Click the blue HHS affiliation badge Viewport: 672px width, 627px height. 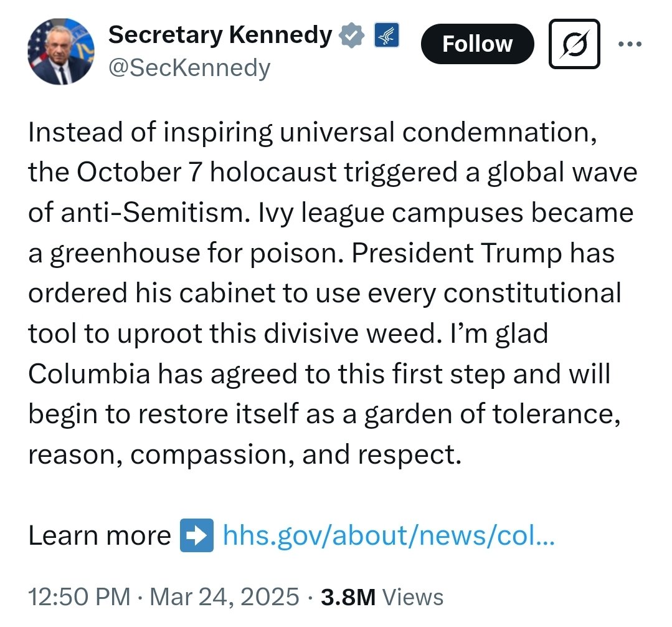pos(386,36)
